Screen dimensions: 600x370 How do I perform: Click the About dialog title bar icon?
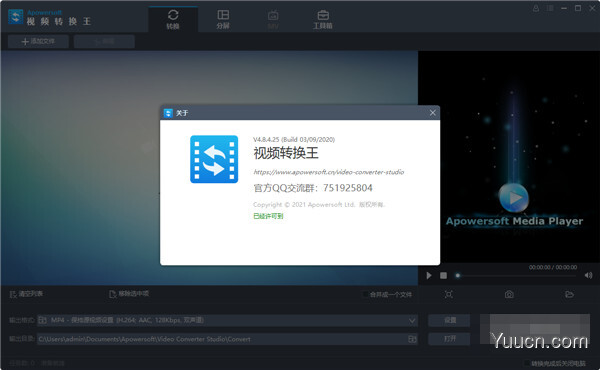tap(168, 113)
